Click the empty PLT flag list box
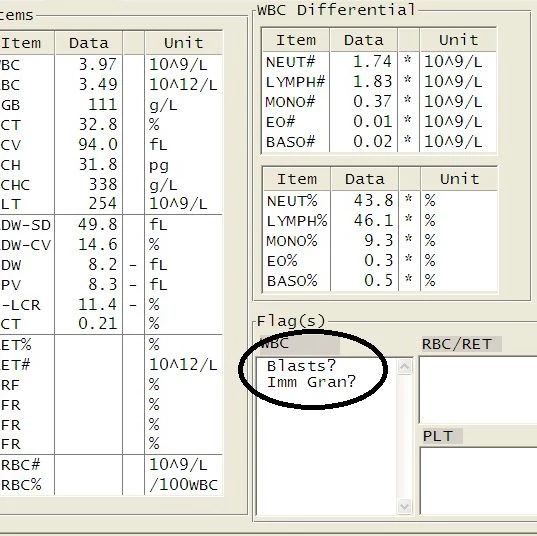This screenshot has width=537, height=536. (478, 481)
